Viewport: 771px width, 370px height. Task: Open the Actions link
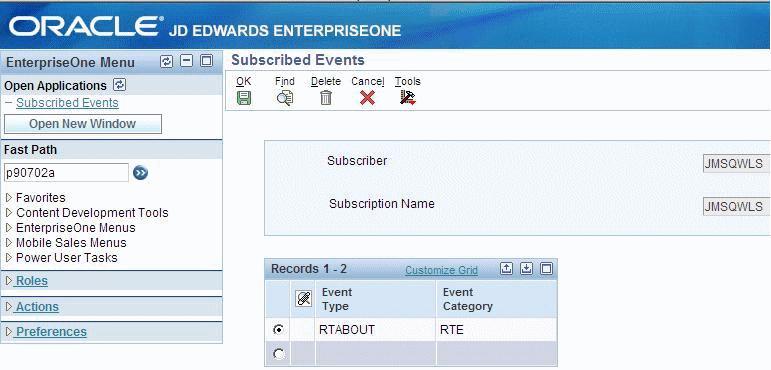37,307
